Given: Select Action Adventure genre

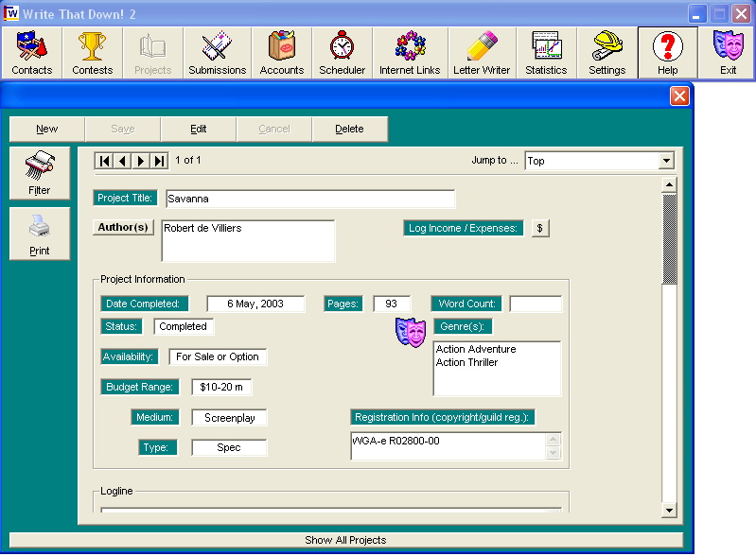Looking at the screenshot, I should (x=476, y=349).
